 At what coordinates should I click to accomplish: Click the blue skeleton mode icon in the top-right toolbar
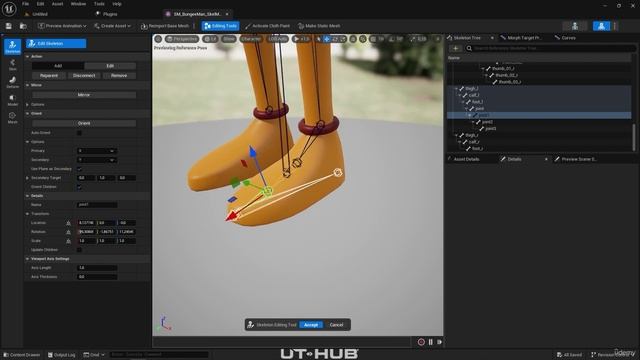pyautogui.click(x=601, y=26)
